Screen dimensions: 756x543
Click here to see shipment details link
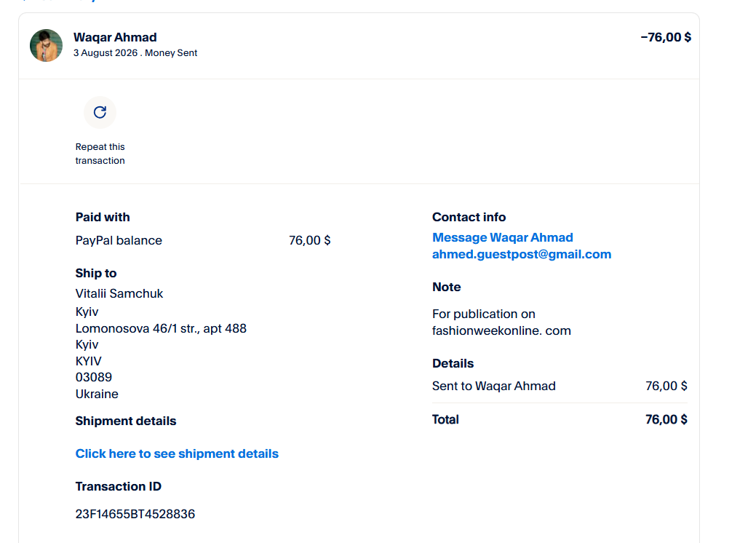(x=177, y=453)
